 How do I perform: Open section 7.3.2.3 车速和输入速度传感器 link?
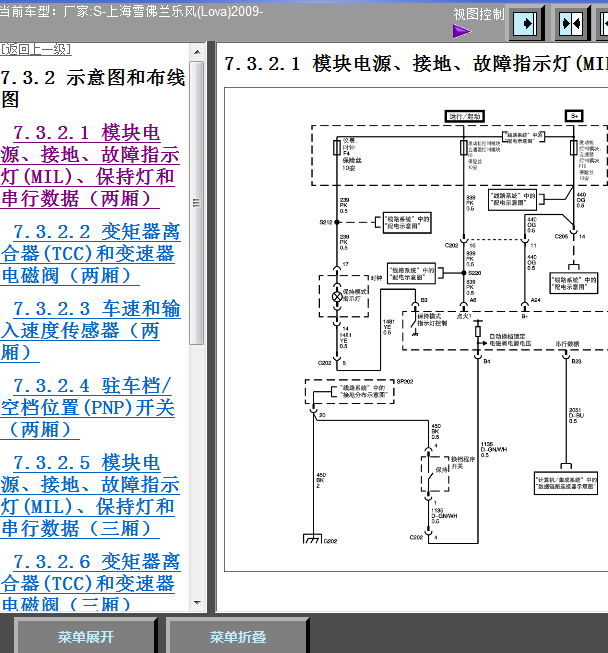click(x=90, y=331)
